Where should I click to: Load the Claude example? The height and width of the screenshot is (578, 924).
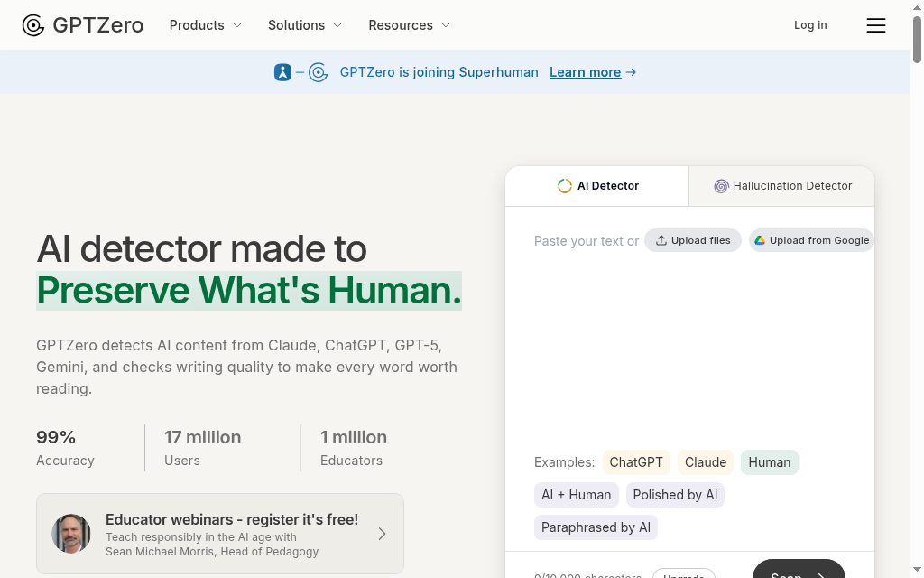(x=706, y=462)
